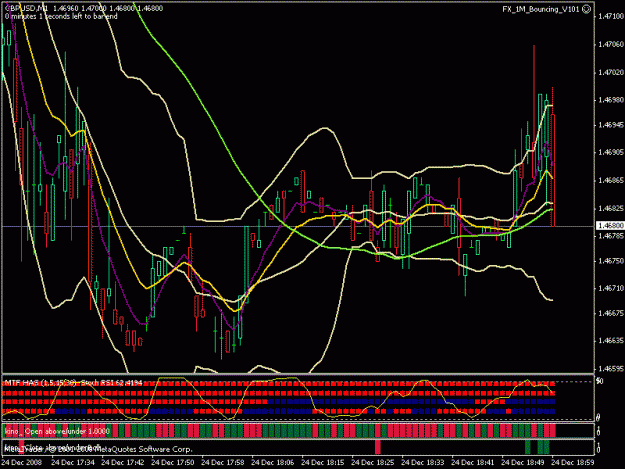Click the '24 Dec 17:58' time axis label
This screenshot has width=625, height=469.
tap(222, 463)
